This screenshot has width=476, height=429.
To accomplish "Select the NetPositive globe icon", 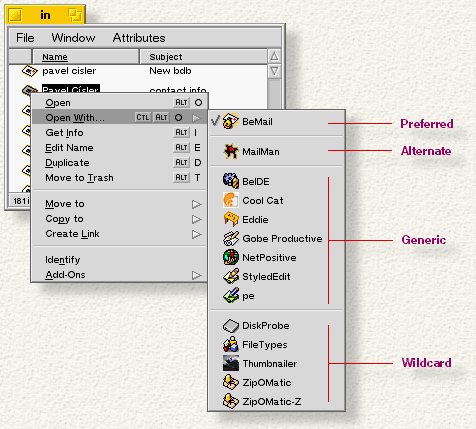I will coord(231,257).
